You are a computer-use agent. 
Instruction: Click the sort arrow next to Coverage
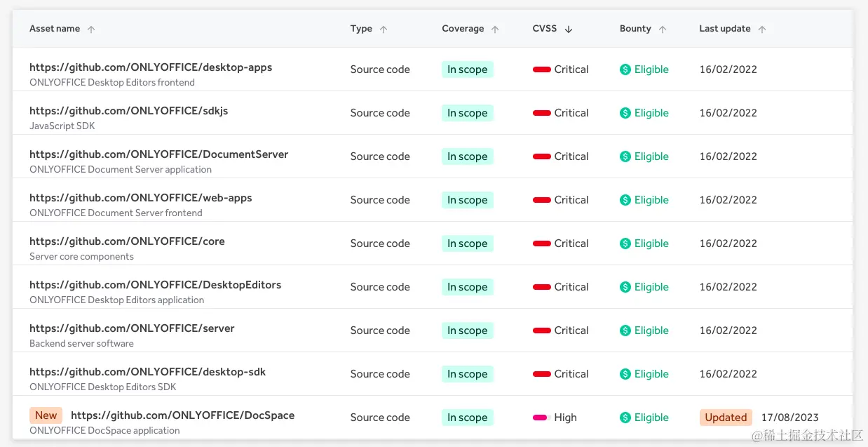pyautogui.click(x=495, y=29)
